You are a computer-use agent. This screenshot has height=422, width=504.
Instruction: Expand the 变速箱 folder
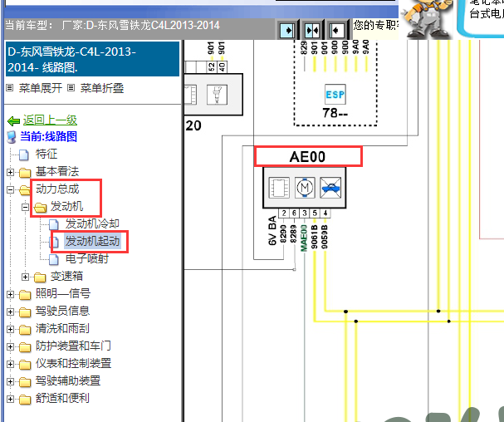[x=26, y=277]
